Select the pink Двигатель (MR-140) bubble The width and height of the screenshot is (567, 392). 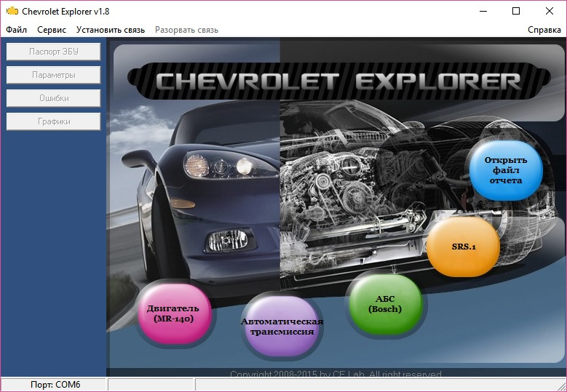click(x=174, y=313)
